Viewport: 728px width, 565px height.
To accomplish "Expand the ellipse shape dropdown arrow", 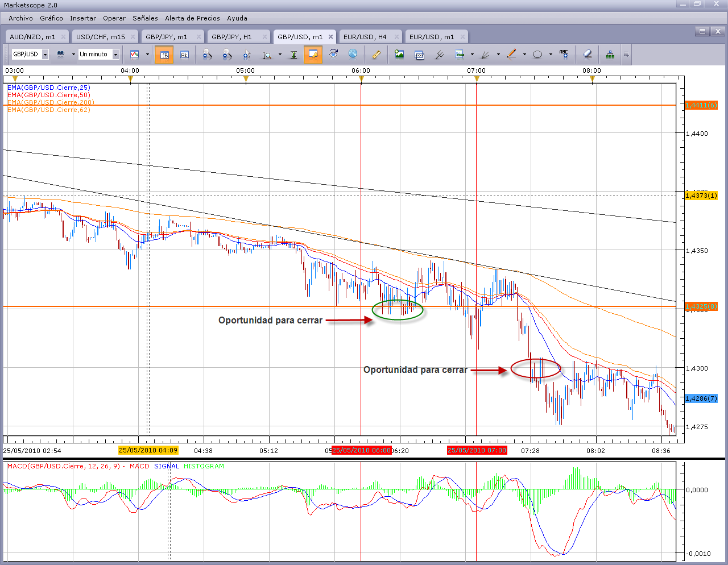I will [551, 55].
